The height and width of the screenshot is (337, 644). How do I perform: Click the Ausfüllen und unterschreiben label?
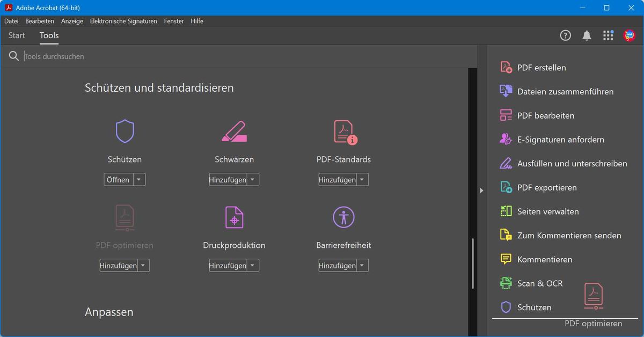pos(572,163)
